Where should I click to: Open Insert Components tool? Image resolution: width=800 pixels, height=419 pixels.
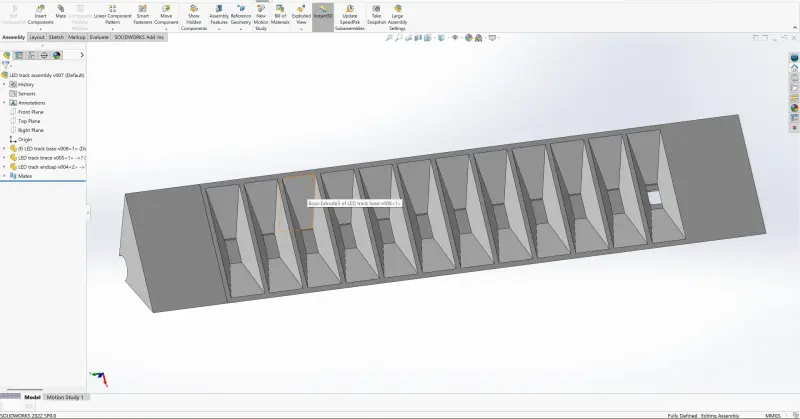40,14
